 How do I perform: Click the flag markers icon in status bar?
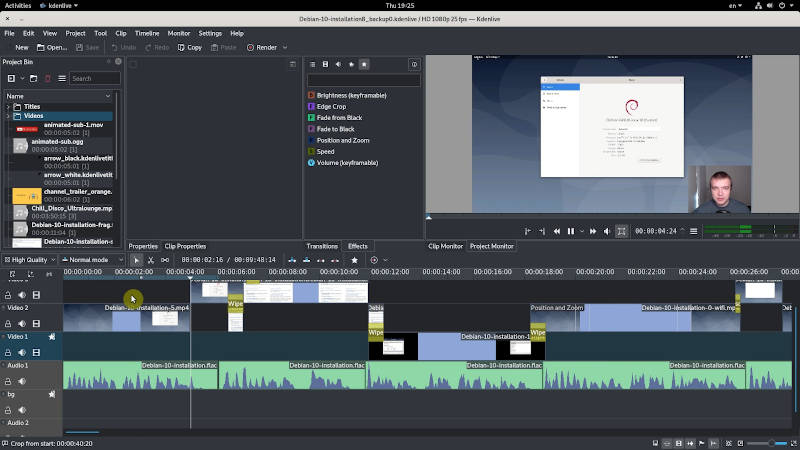pyautogui.click(x=702, y=443)
